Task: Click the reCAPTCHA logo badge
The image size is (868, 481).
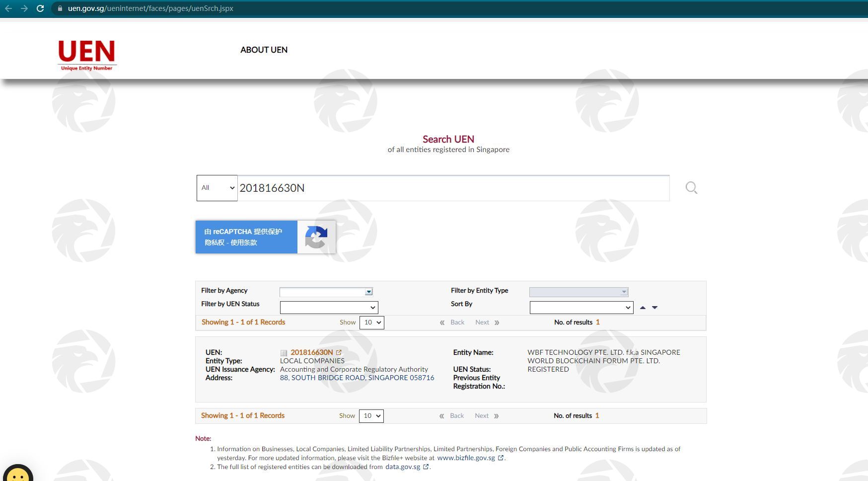Action: (x=316, y=237)
